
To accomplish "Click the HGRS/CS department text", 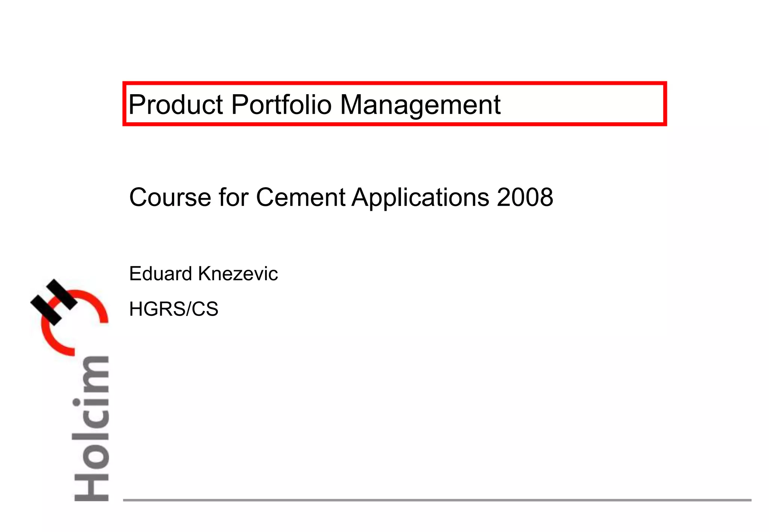I will pos(173,309).
